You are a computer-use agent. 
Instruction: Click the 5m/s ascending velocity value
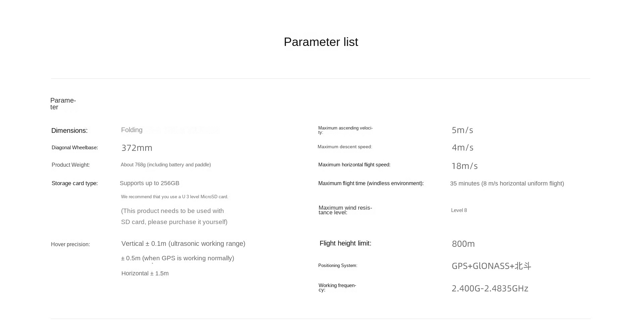[462, 130]
